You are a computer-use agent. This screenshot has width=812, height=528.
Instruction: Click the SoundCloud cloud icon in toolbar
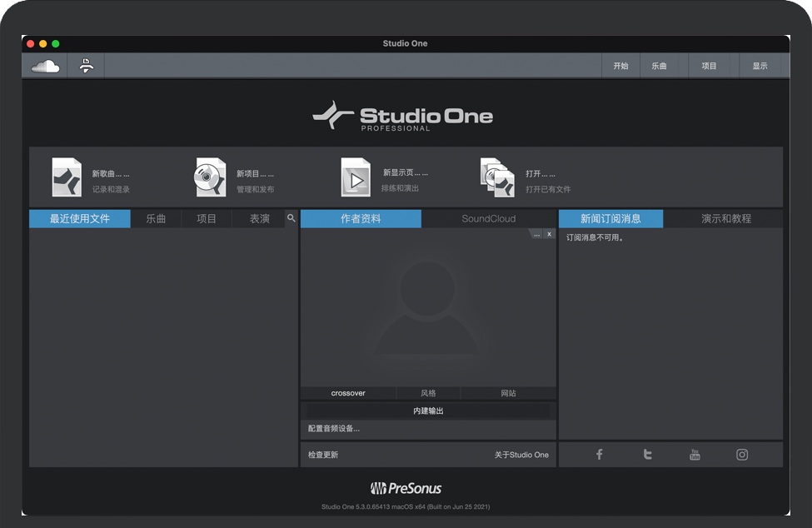[x=45, y=66]
